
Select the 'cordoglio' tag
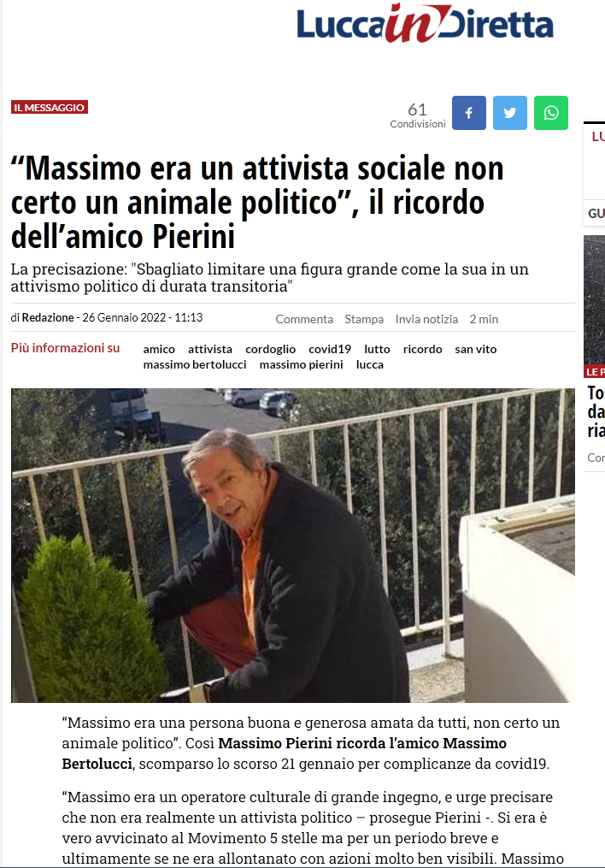(270, 349)
